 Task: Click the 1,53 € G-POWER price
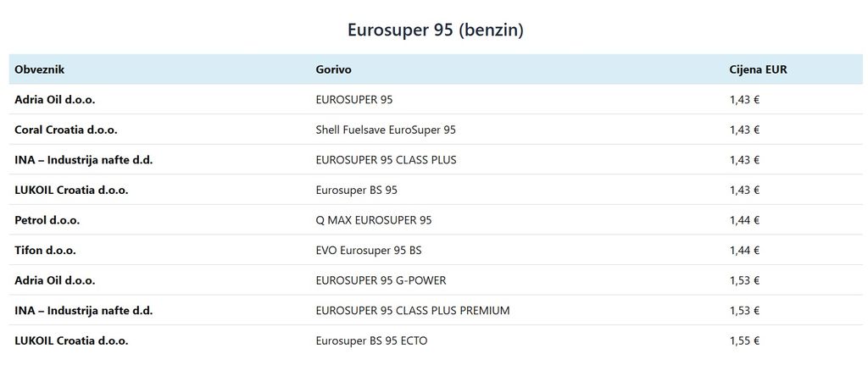click(x=744, y=280)
